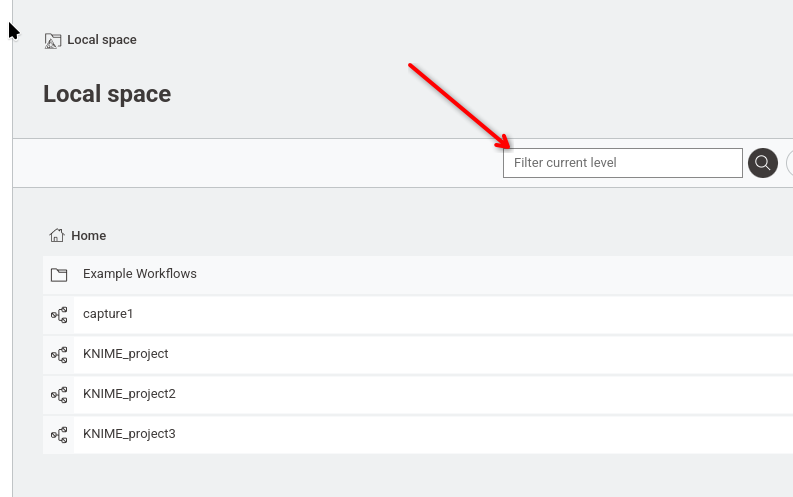This screenshot has width=793, height=497.
Task: Click the KNIME_project3 workflow icon
Action: [x=59, y=435]
